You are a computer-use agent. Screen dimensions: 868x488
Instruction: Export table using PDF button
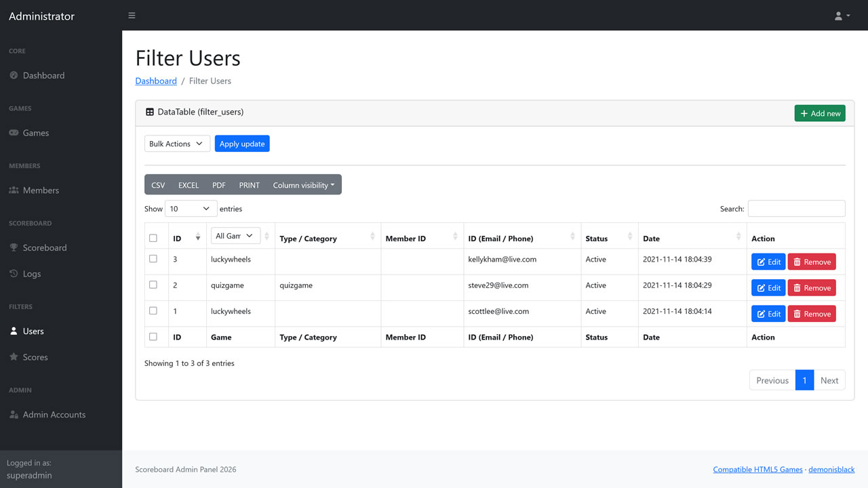[219, 185]
